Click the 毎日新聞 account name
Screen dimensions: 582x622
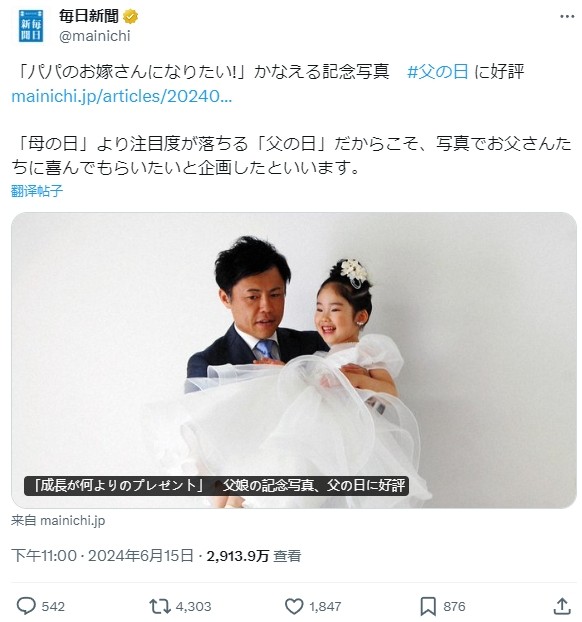89,16
